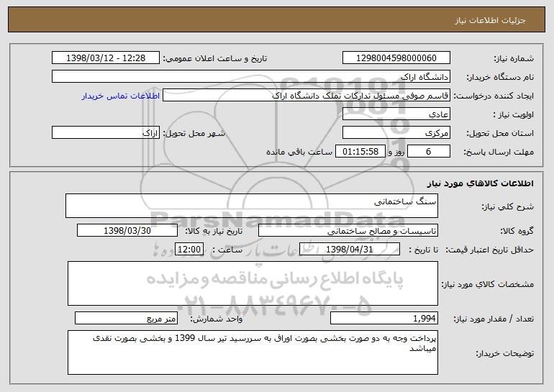Select the remaining days value 6
Image resolution: width=554 pixels, height=392 pixels.
[x=429, y=151]
